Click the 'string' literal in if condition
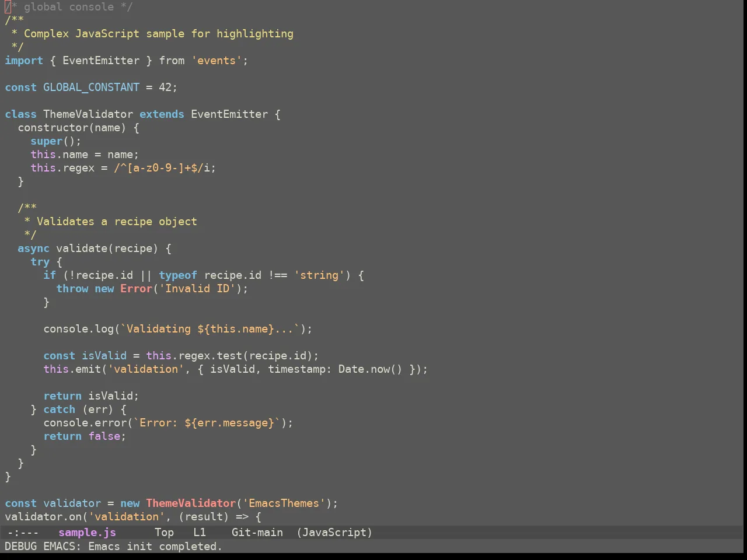Image resolution: width=747 pixels, height=560 pixels. pos(319,275)
